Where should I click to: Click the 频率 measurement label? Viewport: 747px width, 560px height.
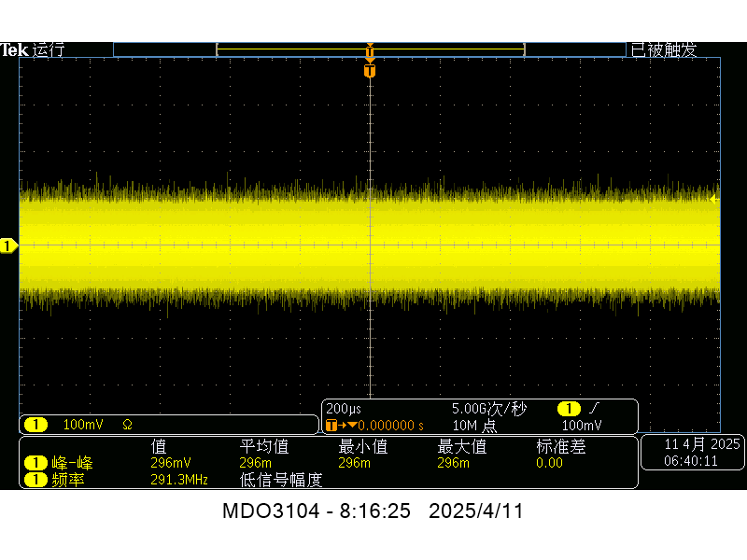coord(67,480)
